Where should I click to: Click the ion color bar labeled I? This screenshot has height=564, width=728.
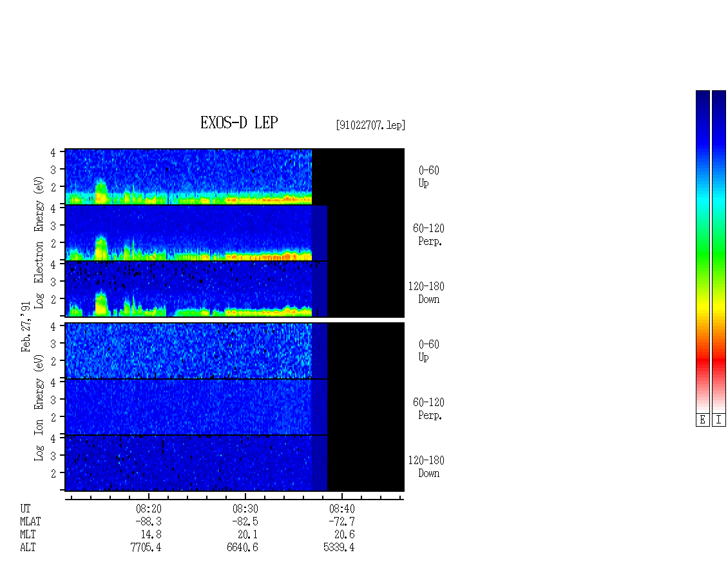[x=719, y=251]
